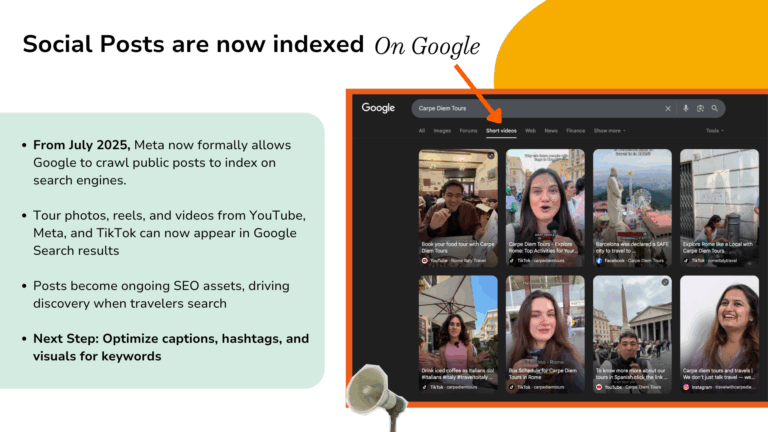The image size is (768, 432).
Task: Click YouTube source icon on food tour video
Action: point(424,260)
